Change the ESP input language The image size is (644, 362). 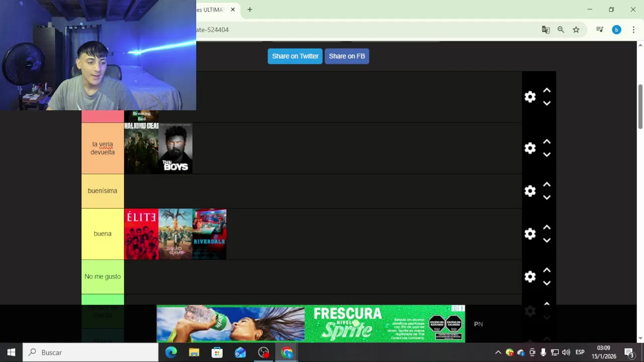tap(580, 352)
